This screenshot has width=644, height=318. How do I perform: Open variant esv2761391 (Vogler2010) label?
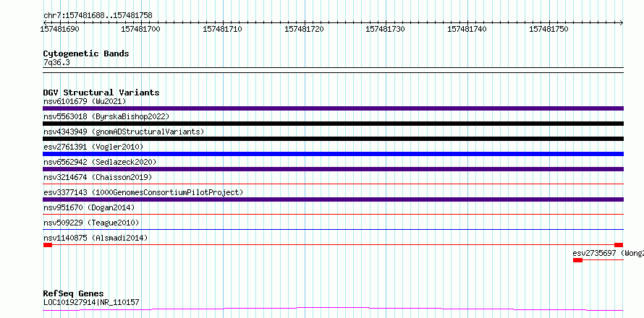[x=93, y=147]
